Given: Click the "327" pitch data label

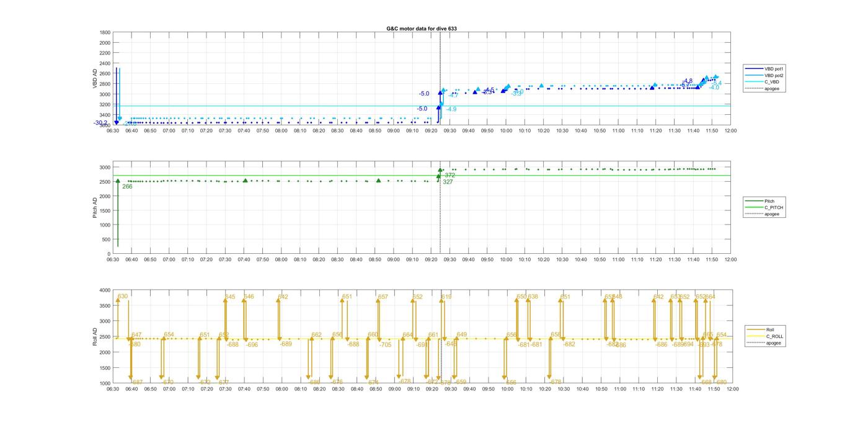Looking at the screenshot, I should pos(448,182).
